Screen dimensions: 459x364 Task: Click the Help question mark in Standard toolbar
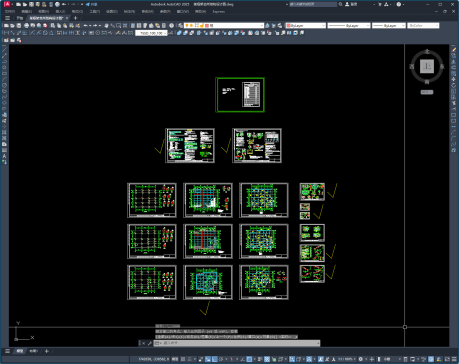tap(171, 25)
